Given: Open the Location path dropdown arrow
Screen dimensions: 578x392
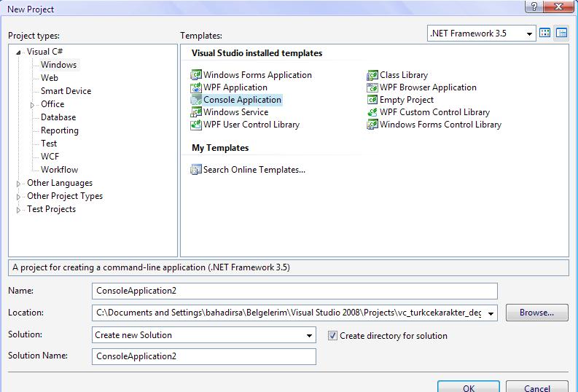Looking at the screenshot, I should (x=491, y=313).
